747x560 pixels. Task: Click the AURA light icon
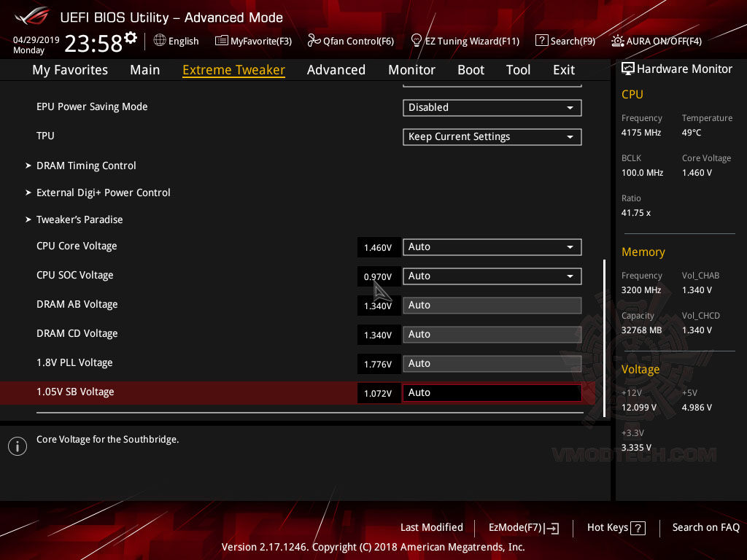tap(617, 41)
